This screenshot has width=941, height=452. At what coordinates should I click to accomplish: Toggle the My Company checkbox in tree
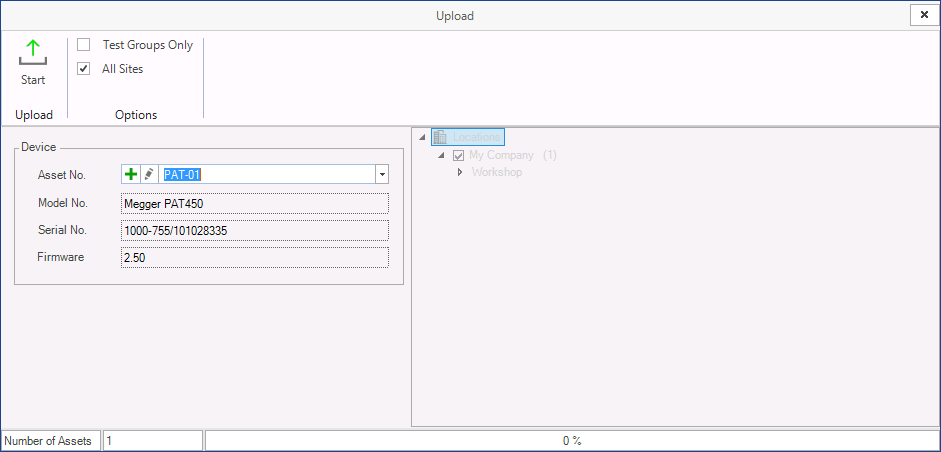[x=458, y=155]
